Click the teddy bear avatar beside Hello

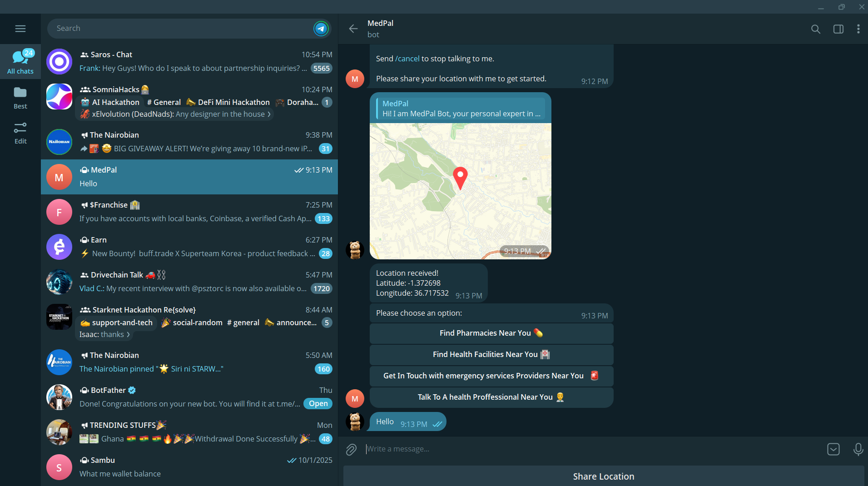(355, 422)
